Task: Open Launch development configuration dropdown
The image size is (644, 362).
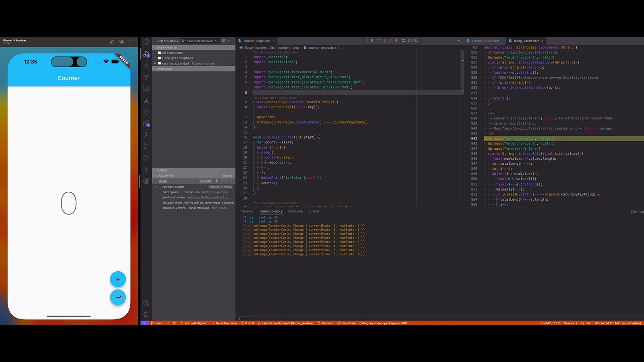Action: coord(202,41)
